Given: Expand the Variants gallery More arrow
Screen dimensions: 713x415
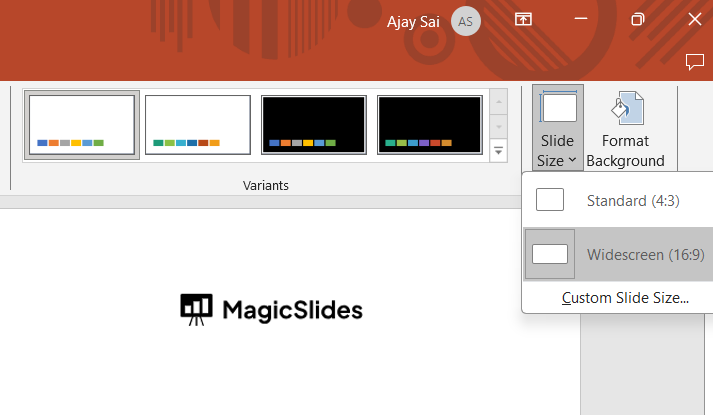Looking at the screenshot, I should point(498,151).
